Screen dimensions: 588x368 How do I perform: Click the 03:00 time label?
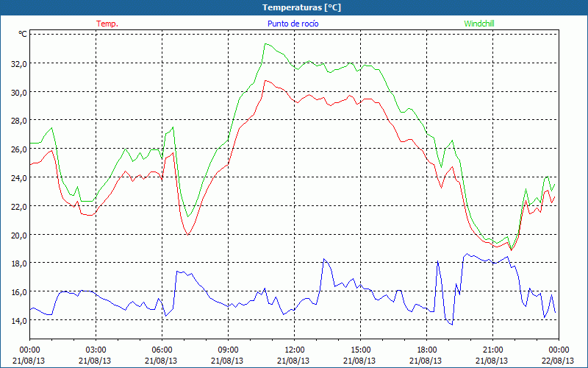(x=96, y=350)
